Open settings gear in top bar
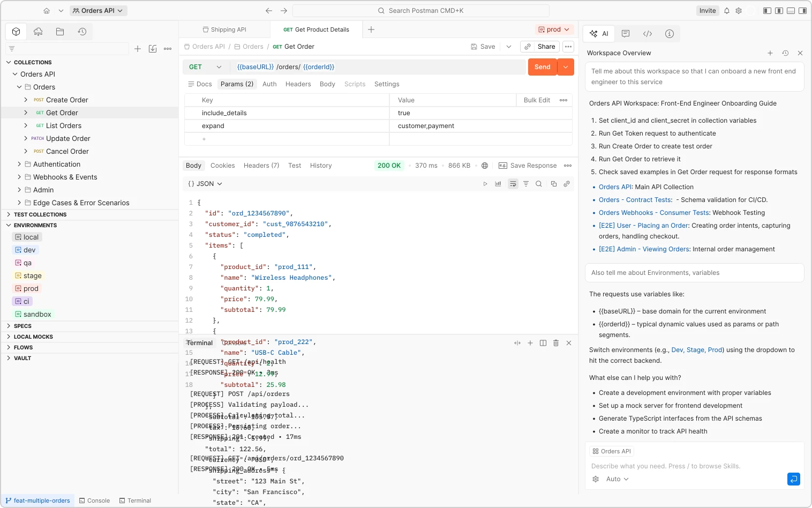 pos(739,11)
